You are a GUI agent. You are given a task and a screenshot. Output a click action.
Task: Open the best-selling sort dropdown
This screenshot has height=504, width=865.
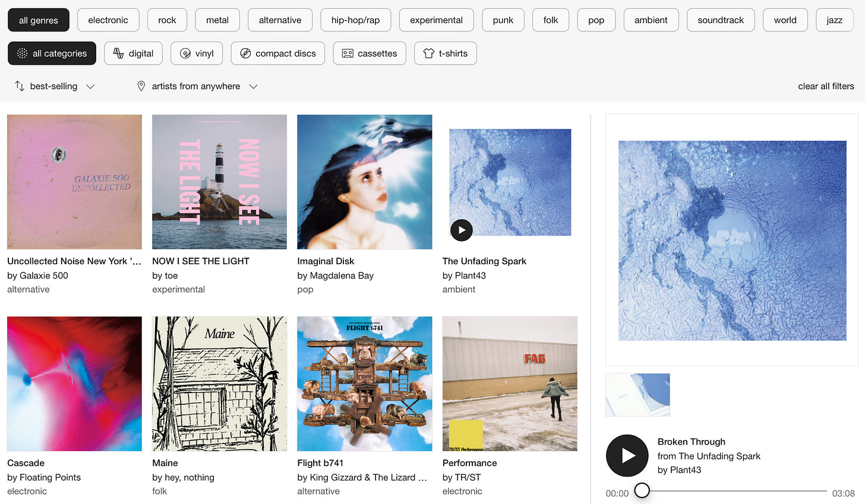[x=55, y=86]
